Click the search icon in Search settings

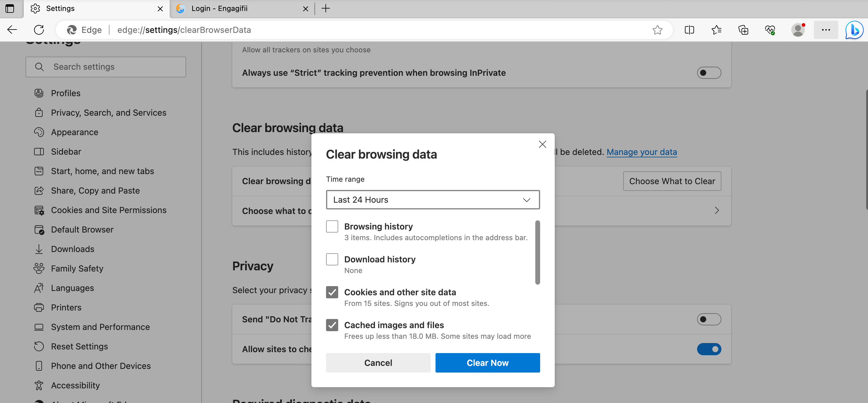click(x=40, y=67)
